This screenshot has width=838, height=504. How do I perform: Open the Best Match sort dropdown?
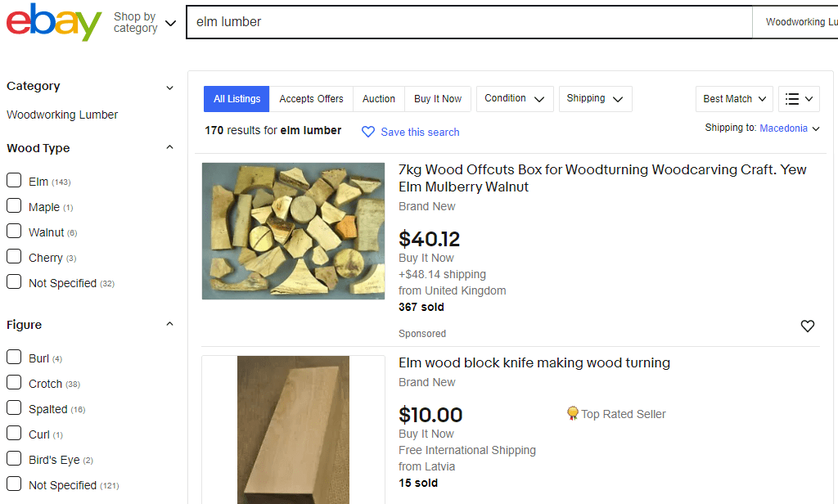tap(734, 99)
